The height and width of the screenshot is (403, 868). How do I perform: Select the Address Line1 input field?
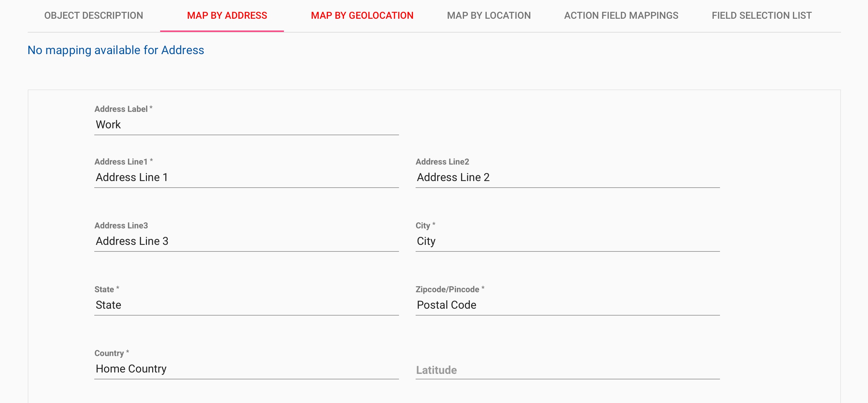pyautogui.click(x=246, y=177)
